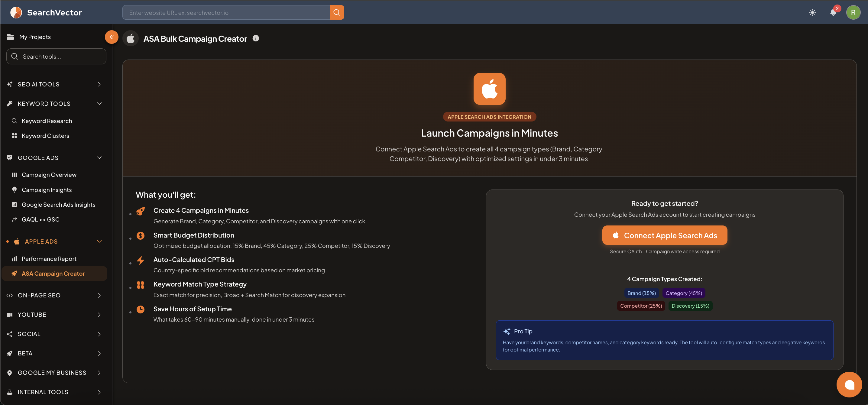Click the Pro Tip sparkle icon
This screenshot has width=868, height=405.
point(507,331)
